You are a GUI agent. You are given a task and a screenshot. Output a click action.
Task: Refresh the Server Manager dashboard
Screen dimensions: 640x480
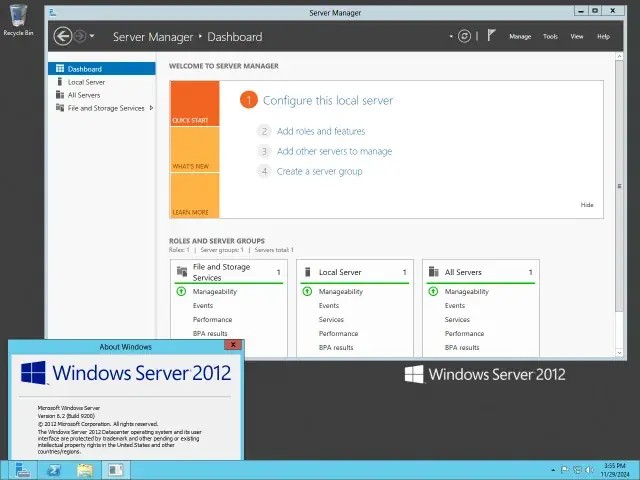point(464,36)
